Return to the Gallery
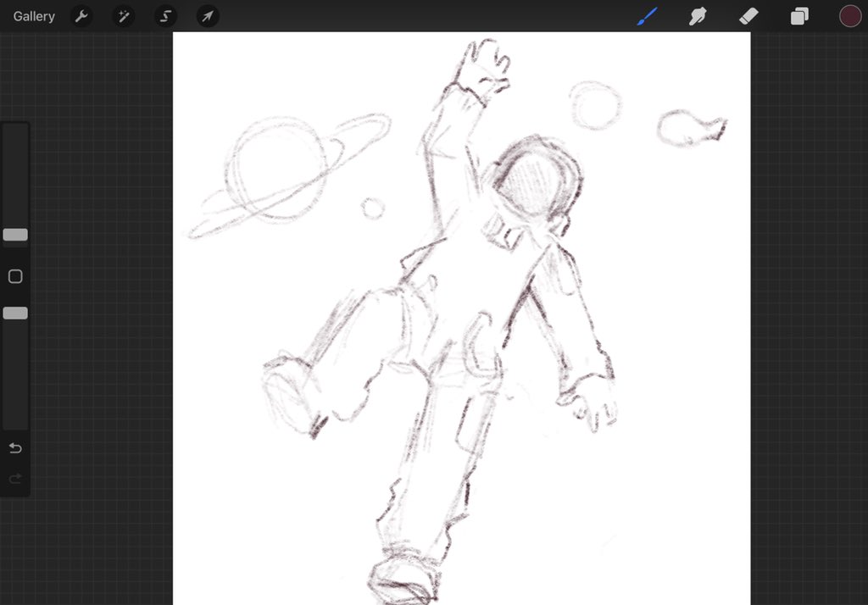The image size is (868, 605). coord(34,16)
